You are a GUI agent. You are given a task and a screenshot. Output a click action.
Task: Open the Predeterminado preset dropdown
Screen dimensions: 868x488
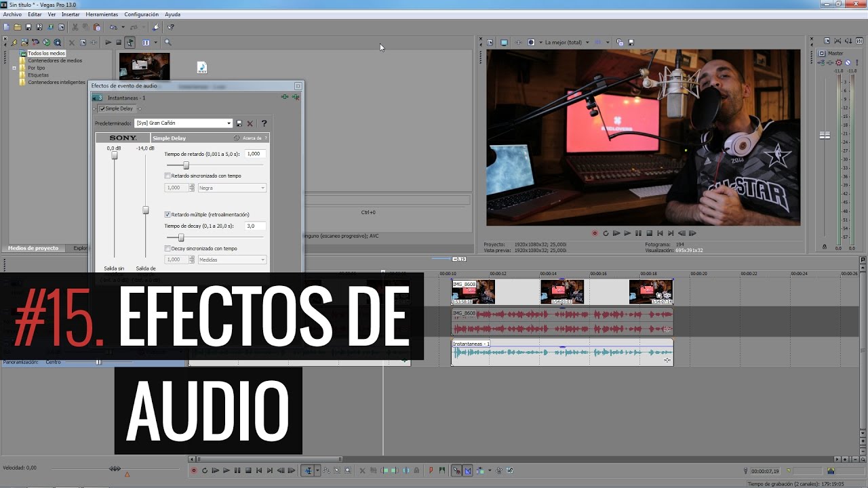coord(183,123)
